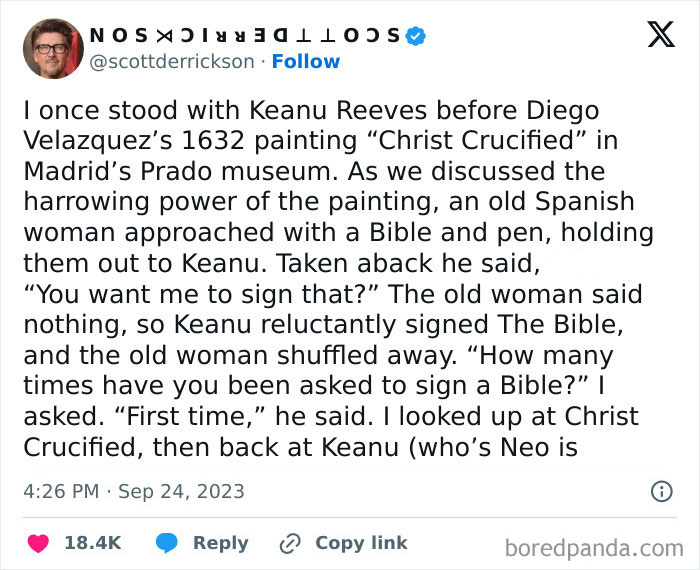Click the blue verified checkmark badge
Image resolution: width=700 pixels, height=570 pixels.
pos(416,36)
